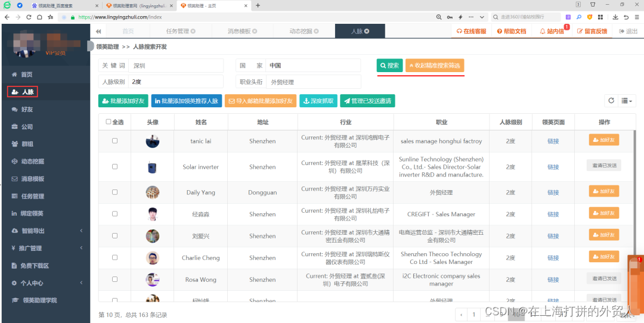Expand the 推广管理 sidebar menu
Screen dimensions: 644x323
pyautogui.click(x=45, y=249)
